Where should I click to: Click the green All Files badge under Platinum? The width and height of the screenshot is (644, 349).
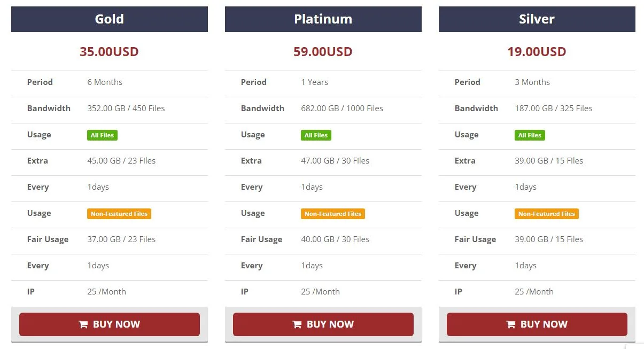(316, 135)
